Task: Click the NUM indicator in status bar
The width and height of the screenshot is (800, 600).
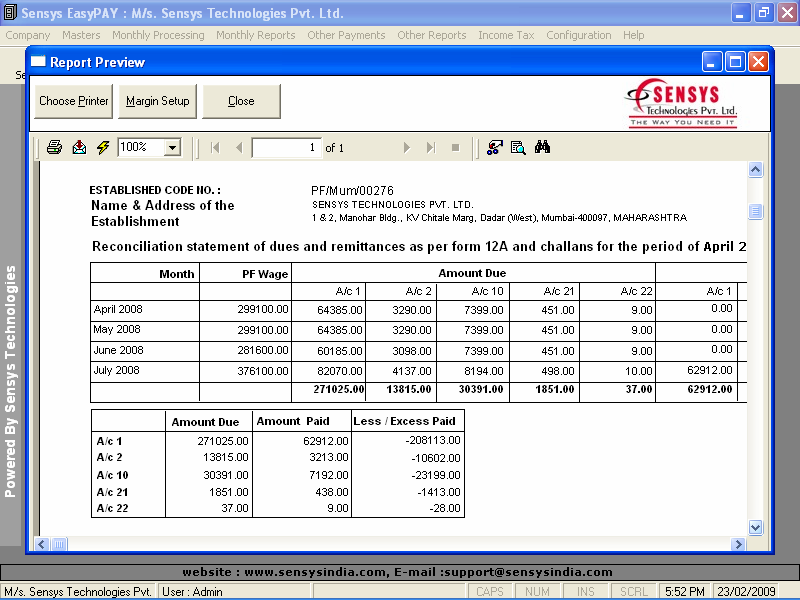Action: [537, 592]
